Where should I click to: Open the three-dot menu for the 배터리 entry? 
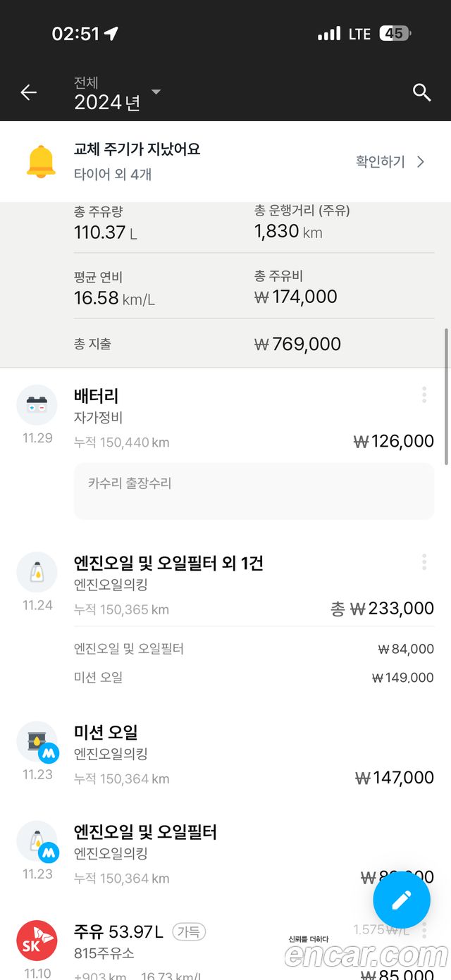(424, 395)
